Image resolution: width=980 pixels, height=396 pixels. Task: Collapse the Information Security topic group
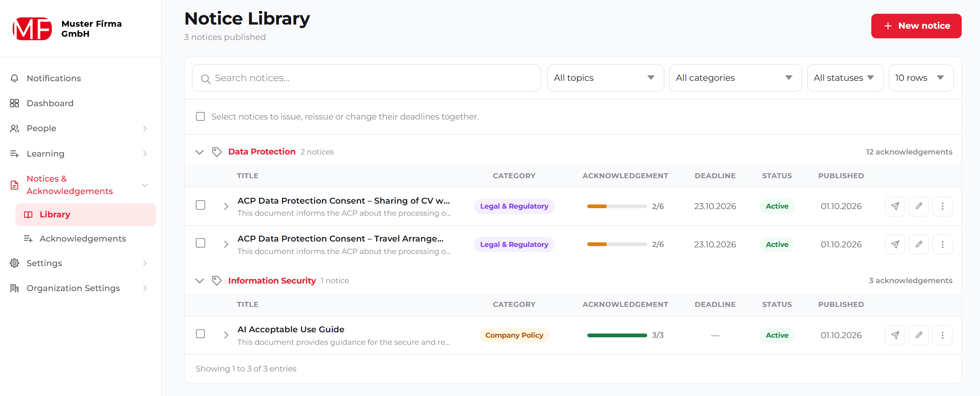click(x=199, y=281)
